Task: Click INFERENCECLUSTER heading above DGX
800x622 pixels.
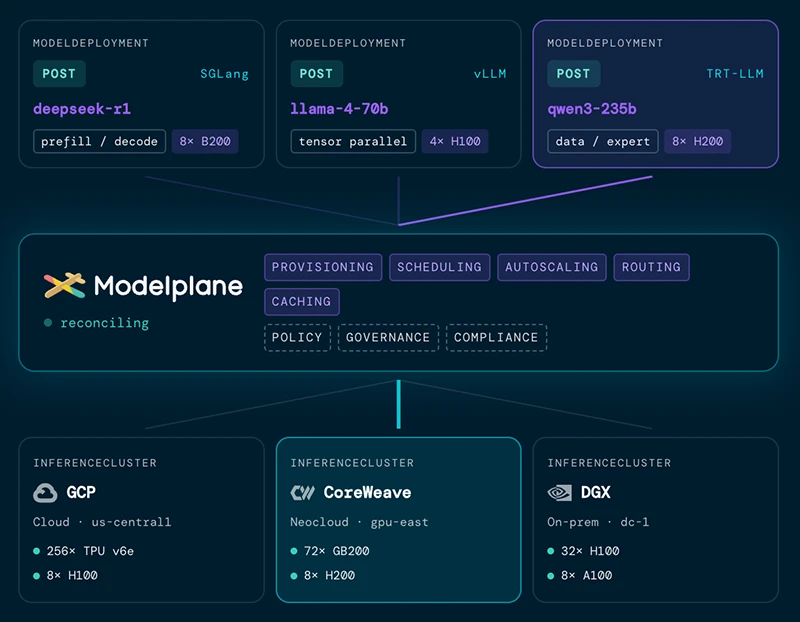Action: [609, 463]
